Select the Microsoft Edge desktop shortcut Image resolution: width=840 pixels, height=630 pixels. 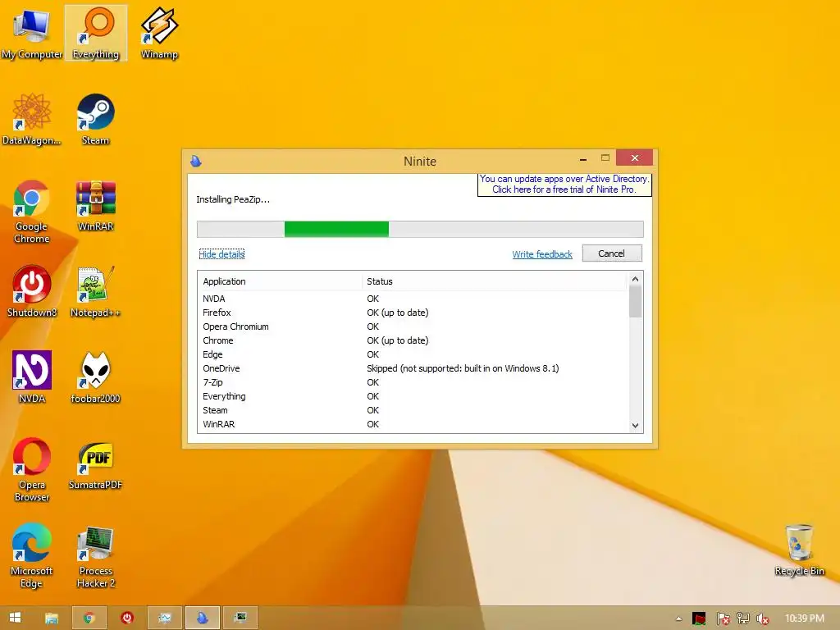32,556
